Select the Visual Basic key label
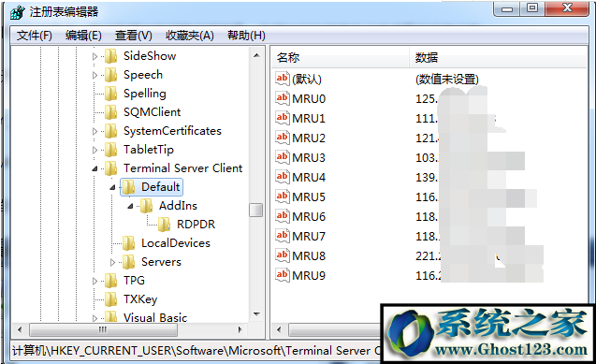 155,317
